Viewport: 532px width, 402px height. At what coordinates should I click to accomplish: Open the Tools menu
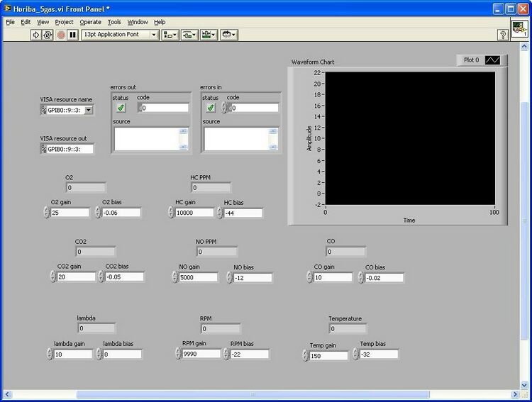(114, 22)
